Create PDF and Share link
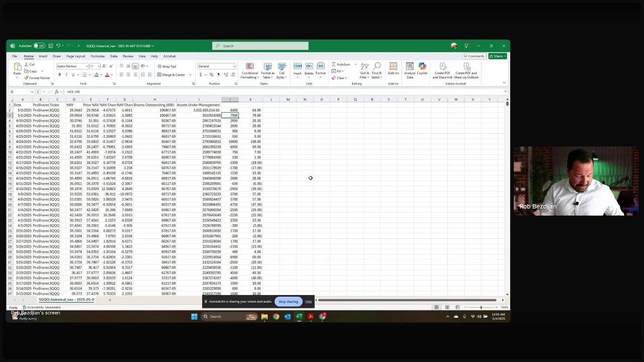Viewport: 644px width, 362px height. pos(442,71)
